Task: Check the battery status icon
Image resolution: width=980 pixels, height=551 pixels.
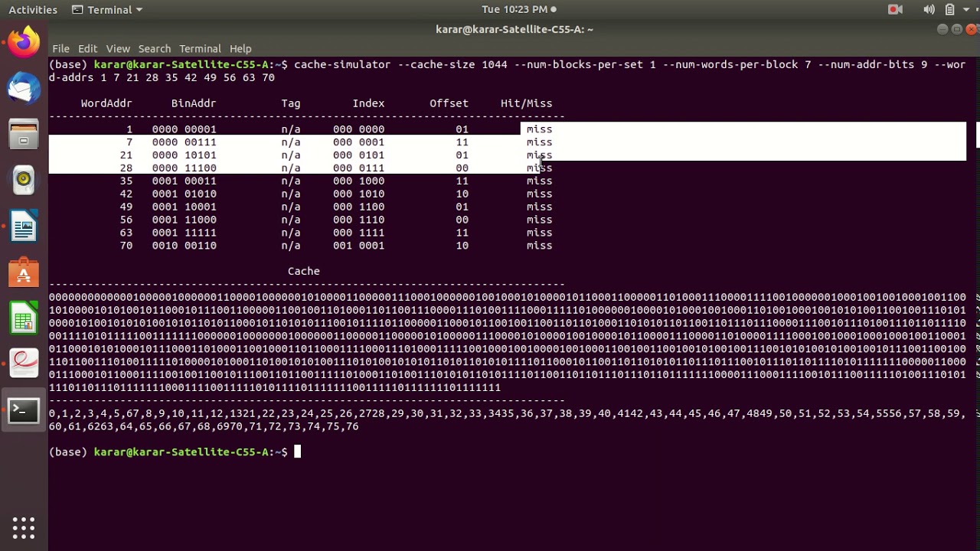Action: tap(949, 9)
